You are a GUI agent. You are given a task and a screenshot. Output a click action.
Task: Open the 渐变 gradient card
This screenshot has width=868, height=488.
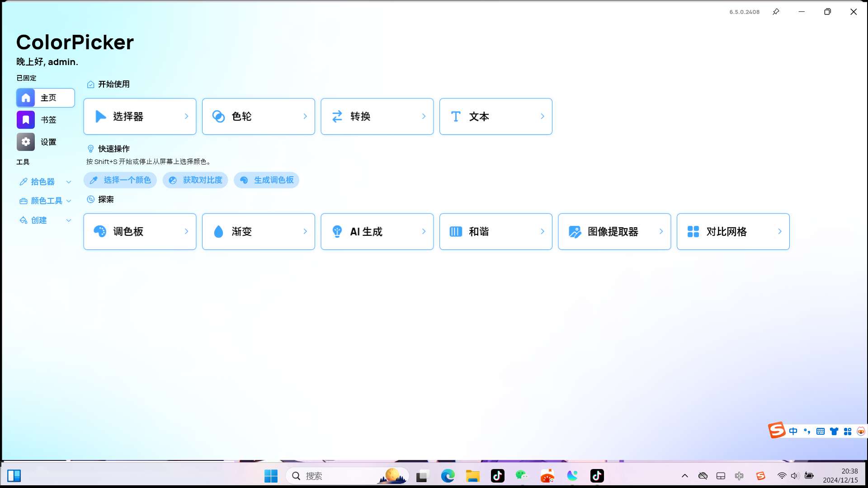coord(258,231)
